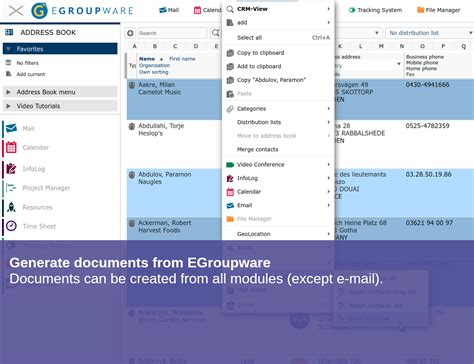Click phone number 0430-4941666
This screenshot has width=474, height=364.
point(427,85)
